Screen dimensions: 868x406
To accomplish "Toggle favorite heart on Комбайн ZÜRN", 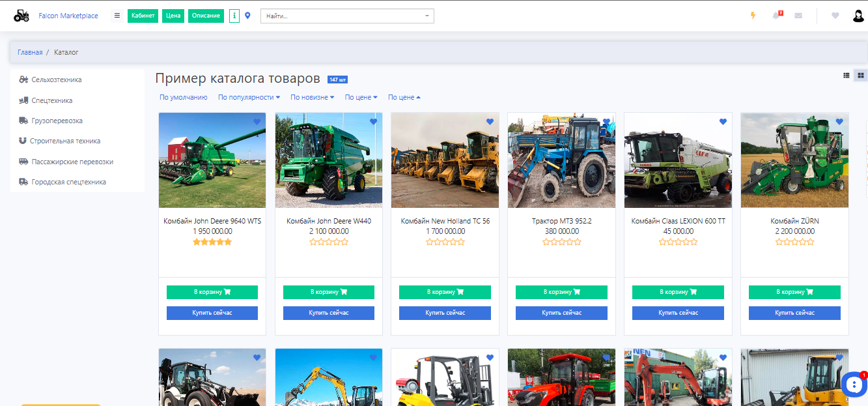I will [x=839, y=122].
